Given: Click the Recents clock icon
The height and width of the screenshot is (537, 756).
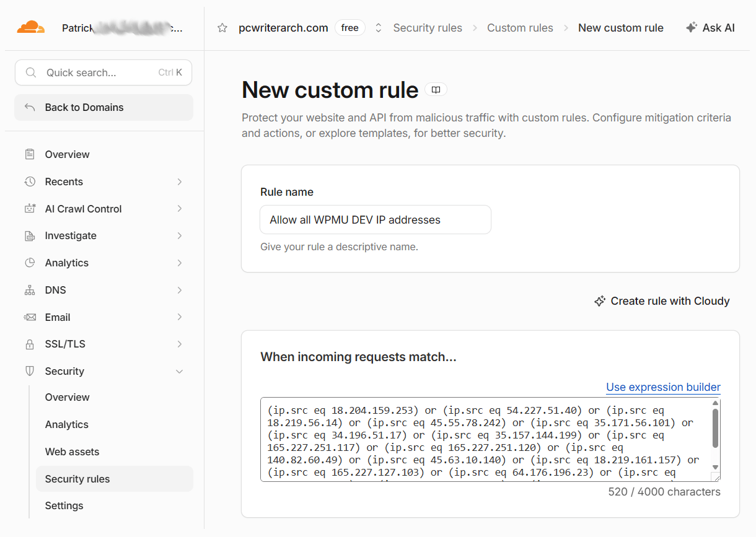Looking at the screenshot, I should click(30, 181).
